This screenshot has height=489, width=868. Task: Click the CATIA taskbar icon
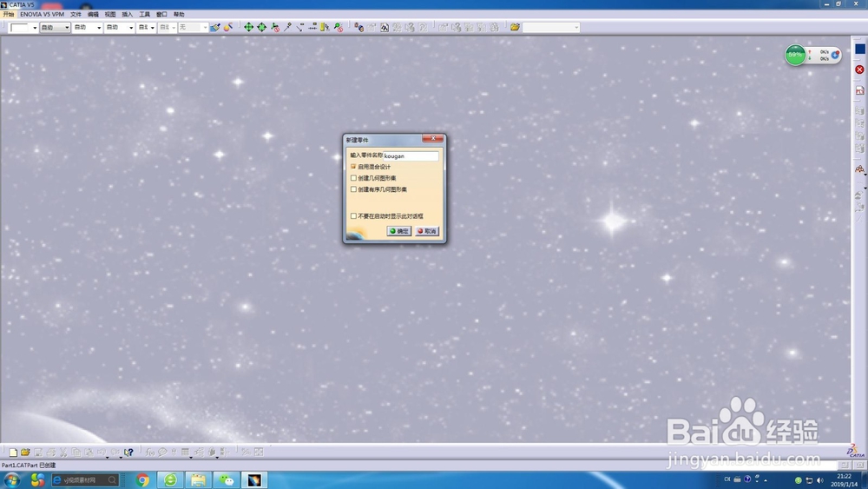pos(254,479)
